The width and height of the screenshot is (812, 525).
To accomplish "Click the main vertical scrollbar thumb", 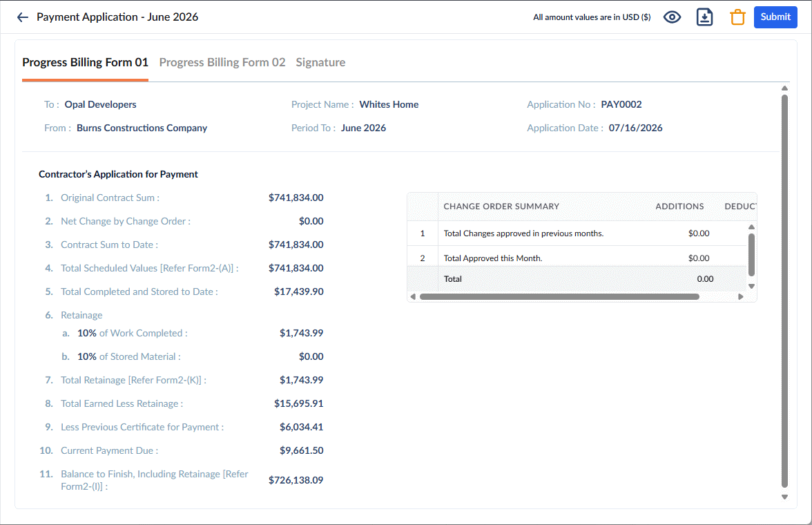I will point(784,292).
